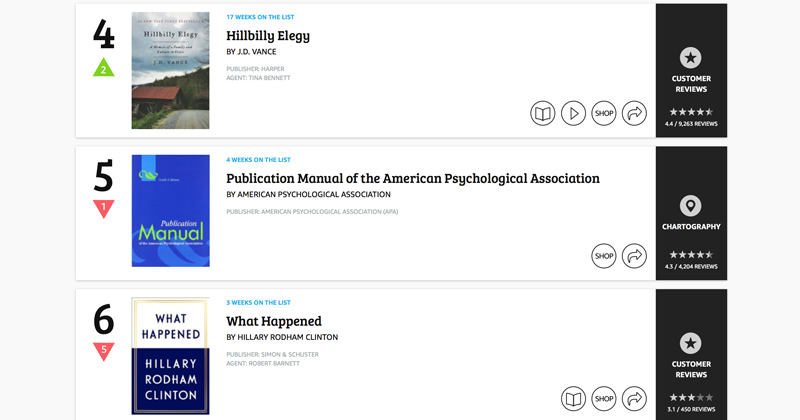
Task: Click SHOP button for What Happened
Action: [x=604, y=399]
